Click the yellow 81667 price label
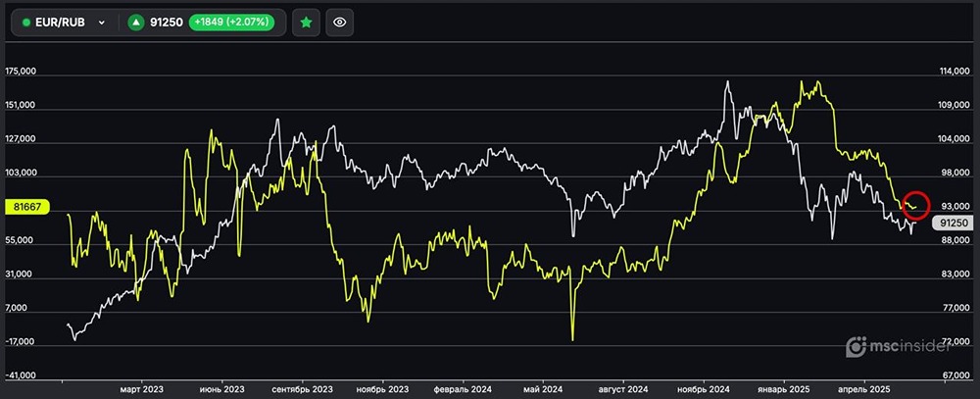 tap(26, 207)
